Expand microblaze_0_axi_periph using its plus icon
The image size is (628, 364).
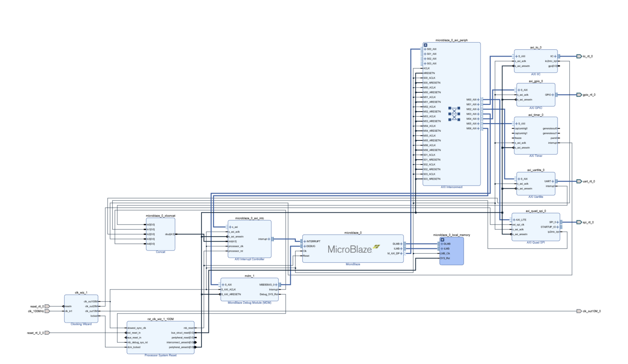426,45
